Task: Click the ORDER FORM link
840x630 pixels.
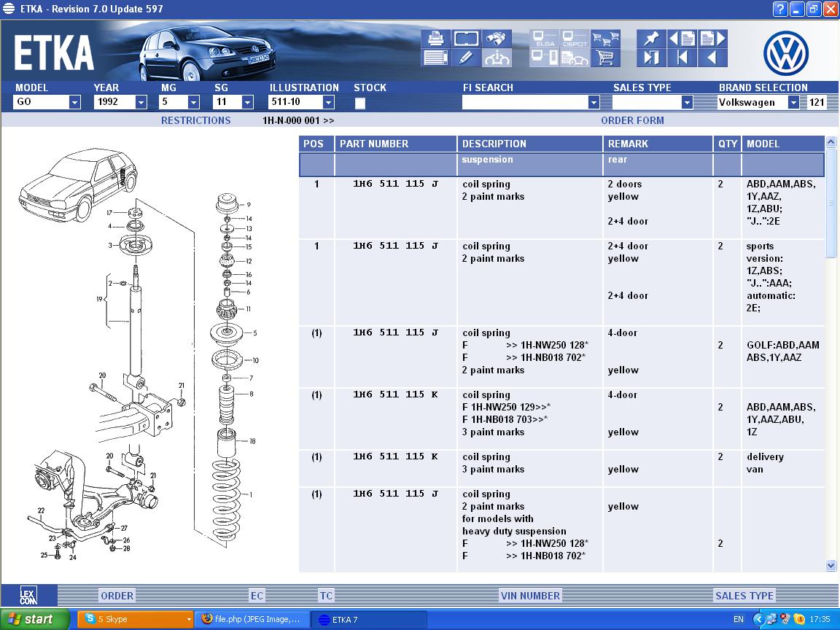Action: pyautogui.click(x=632, y=120)
